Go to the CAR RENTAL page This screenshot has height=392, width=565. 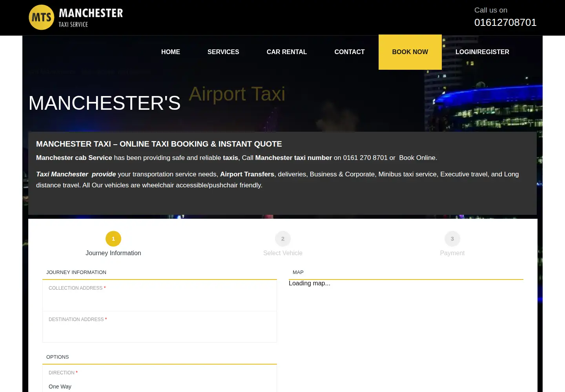[x=287, y=52]
